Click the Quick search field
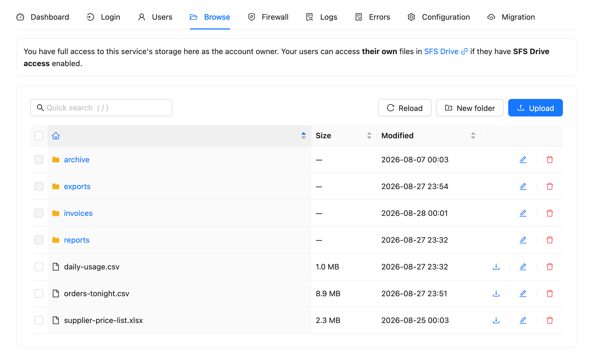The width and height of the screenshot is (593, 364). 101,108
